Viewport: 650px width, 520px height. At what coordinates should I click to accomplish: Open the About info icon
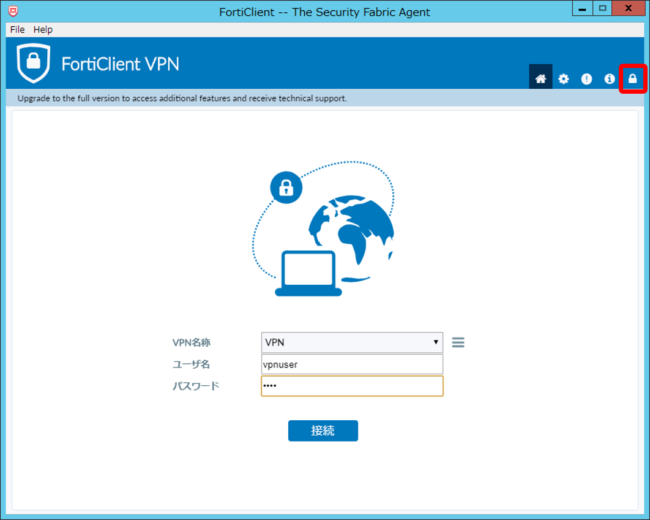[x=609, y=78]
